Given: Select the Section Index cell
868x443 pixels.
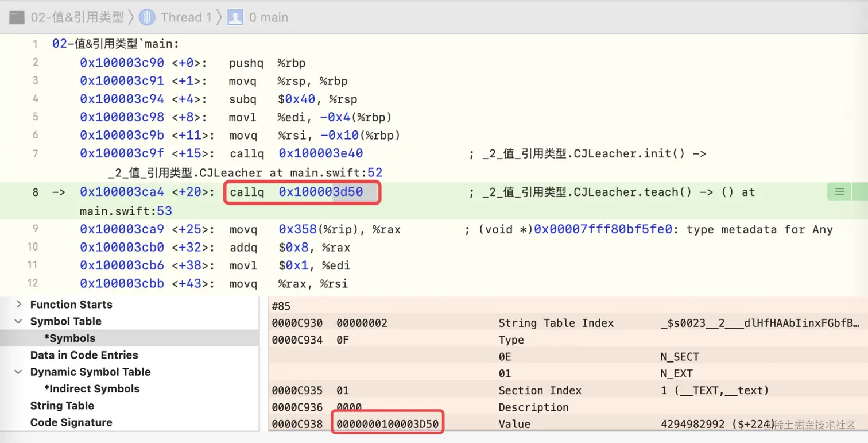Looking at the screenshot, I should click(x=540, y=390).
